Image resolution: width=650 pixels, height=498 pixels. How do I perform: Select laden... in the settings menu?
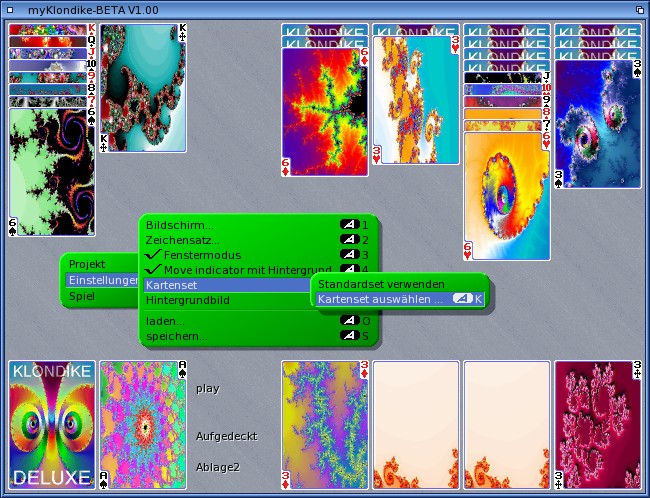257,321
